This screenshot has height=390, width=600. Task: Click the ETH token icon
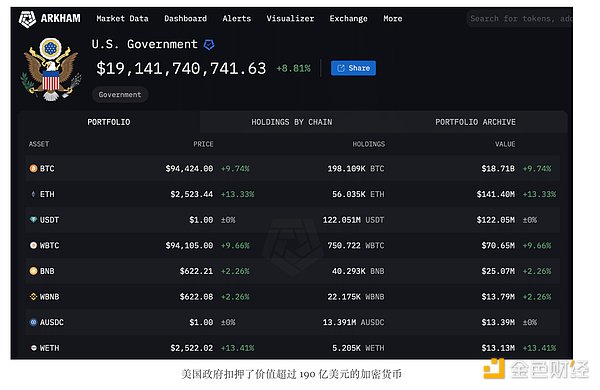pyautogui.click(x=33, y=194)
